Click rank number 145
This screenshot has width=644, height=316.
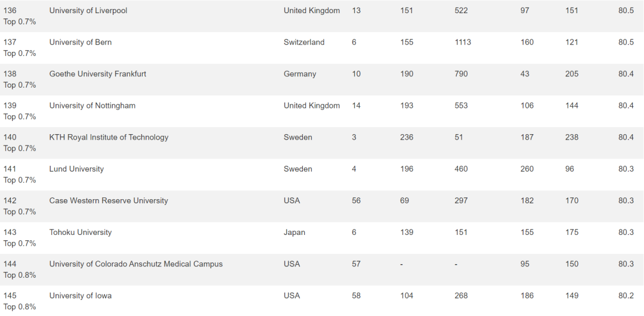pyautogui.click(x=10, y=296)
